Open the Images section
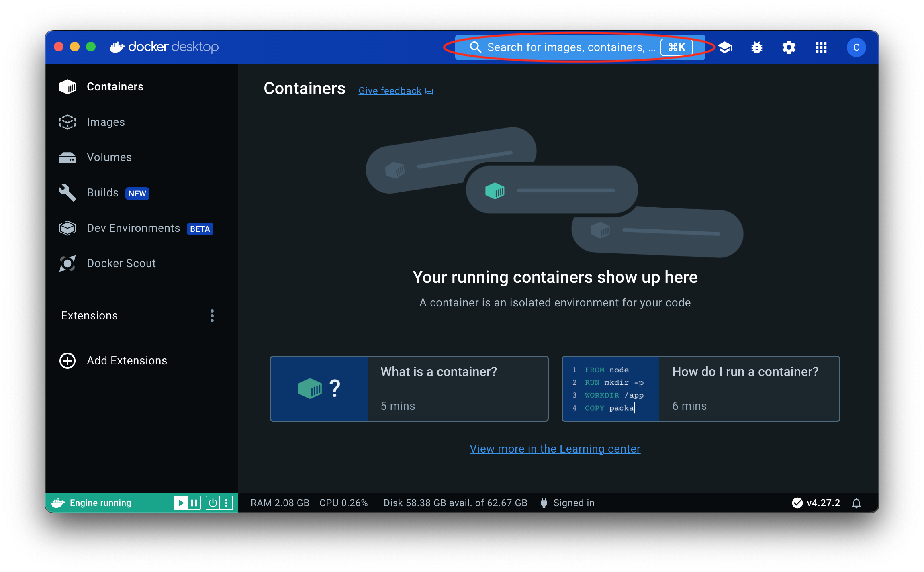Viewport: 924px width, 572px height. click(105, 122)
